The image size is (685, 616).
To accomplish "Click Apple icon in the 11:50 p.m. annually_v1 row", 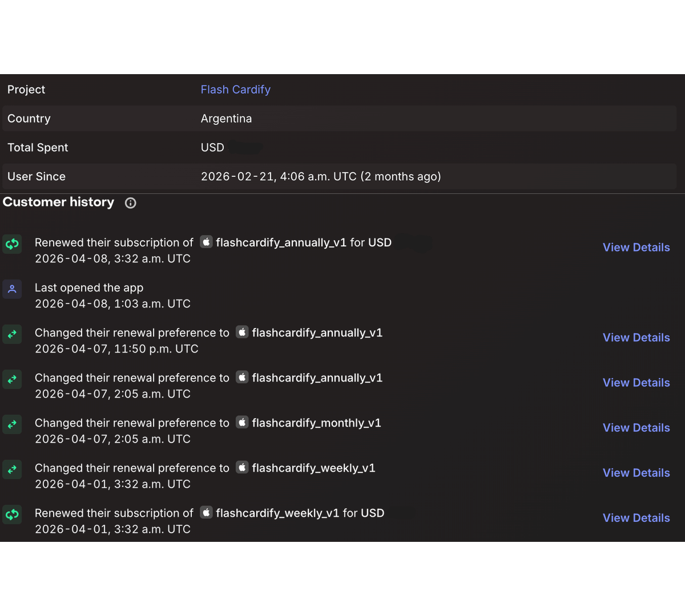I will (x=243, y=332).
